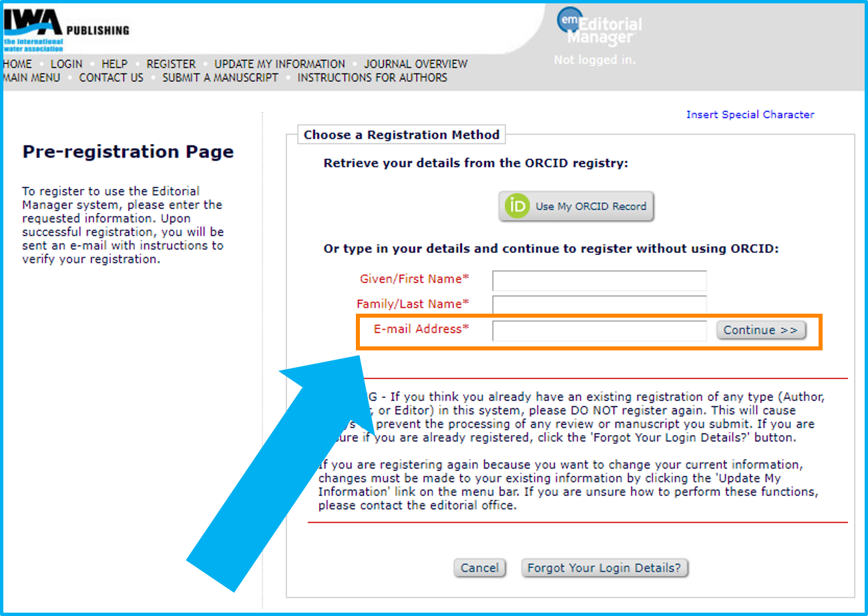The height and width of the screenshot is (616, 868).
Task: Click the Insert Special Character link
Action: click(x=750, y=115)
